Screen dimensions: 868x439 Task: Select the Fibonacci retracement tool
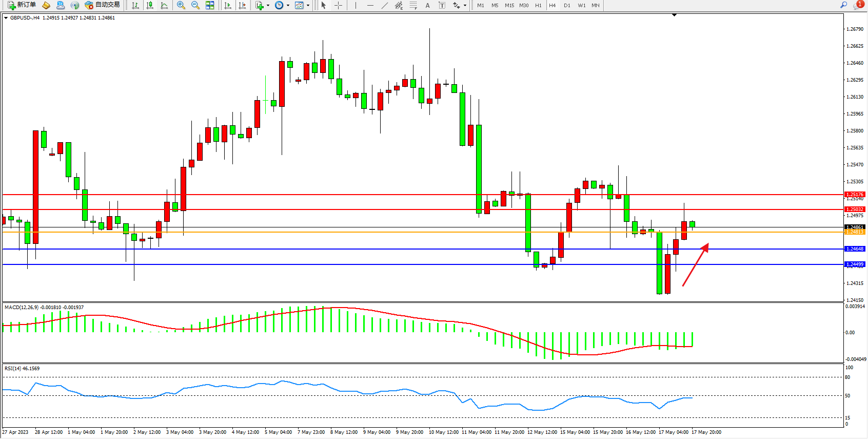[x=413, y=5]
